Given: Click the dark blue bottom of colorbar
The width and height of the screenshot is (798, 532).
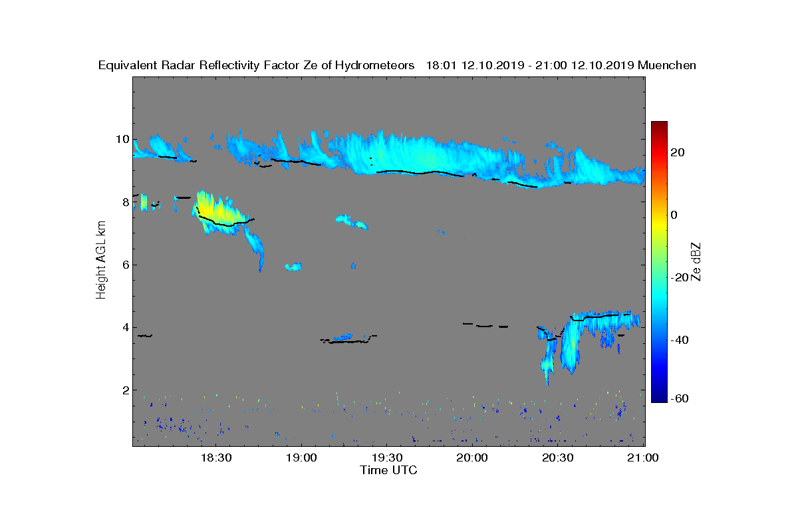Looking at the screenshot, I should pyautogui.click(x=659, y=396).
